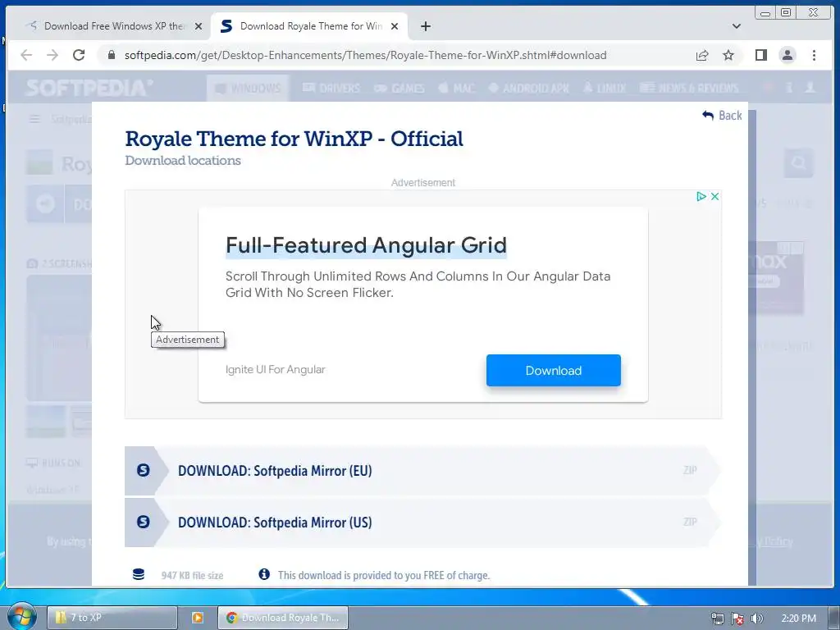The height and width of the screenshot is (630, 840).
Task: Reload the Softpedia page
Action: pyautogui.click(x=79, y=55)
